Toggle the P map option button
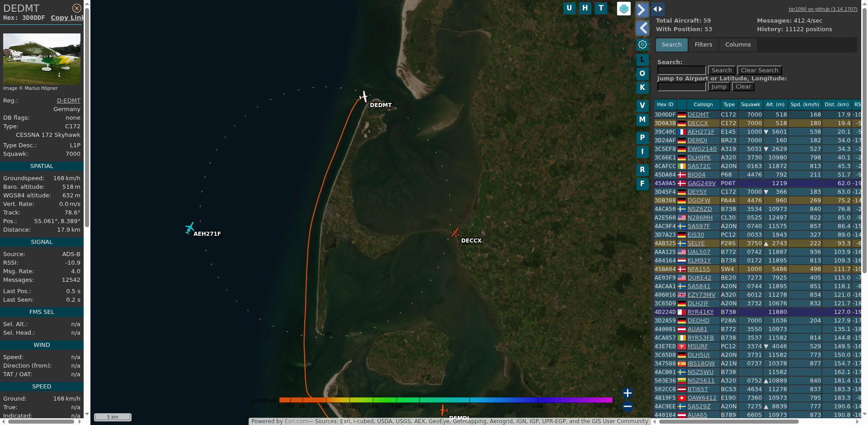This screenshot has width=868, height=425. pyautogui.click(x=642, y=138)
